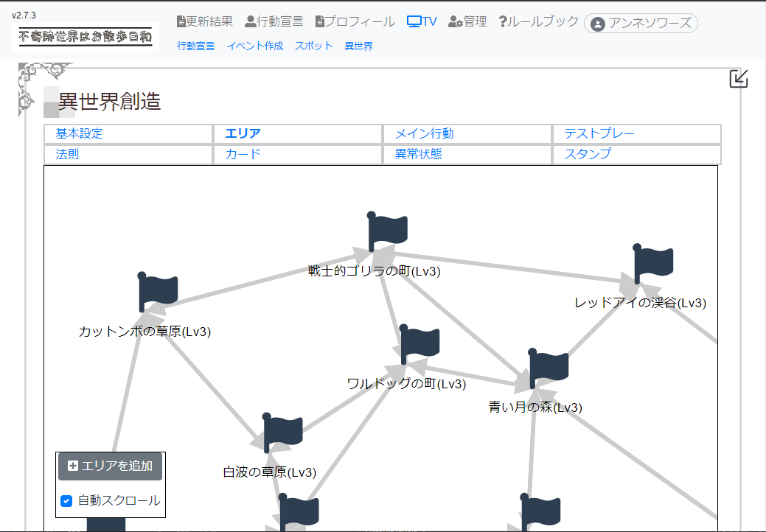
Task: Select the カットンボの草原 flag marker
Action: pyautogui.click(x=158, y=293)
